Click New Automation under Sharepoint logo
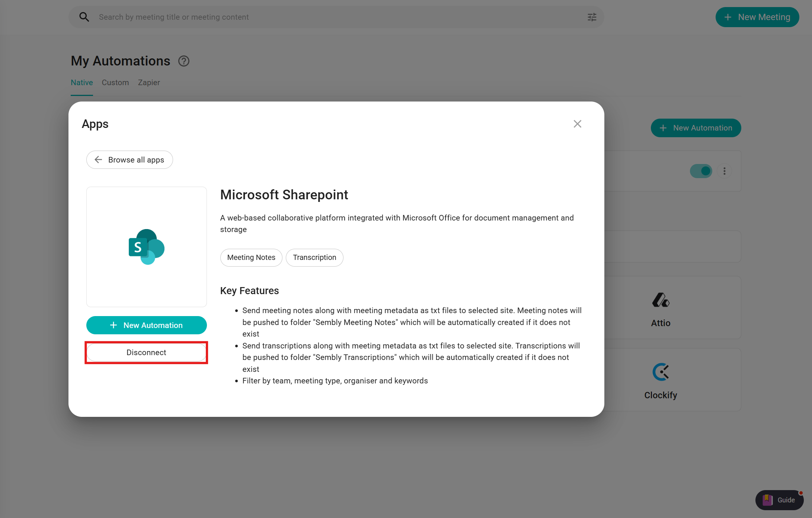Image resolution: width=812 pixels, height=518 pixels. (147, 325)
